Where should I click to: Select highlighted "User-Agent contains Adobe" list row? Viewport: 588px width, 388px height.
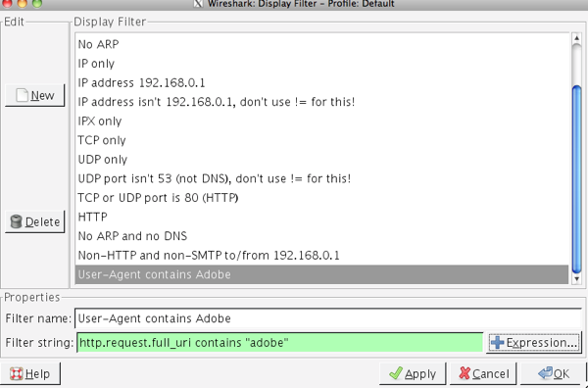click(321, 274)
